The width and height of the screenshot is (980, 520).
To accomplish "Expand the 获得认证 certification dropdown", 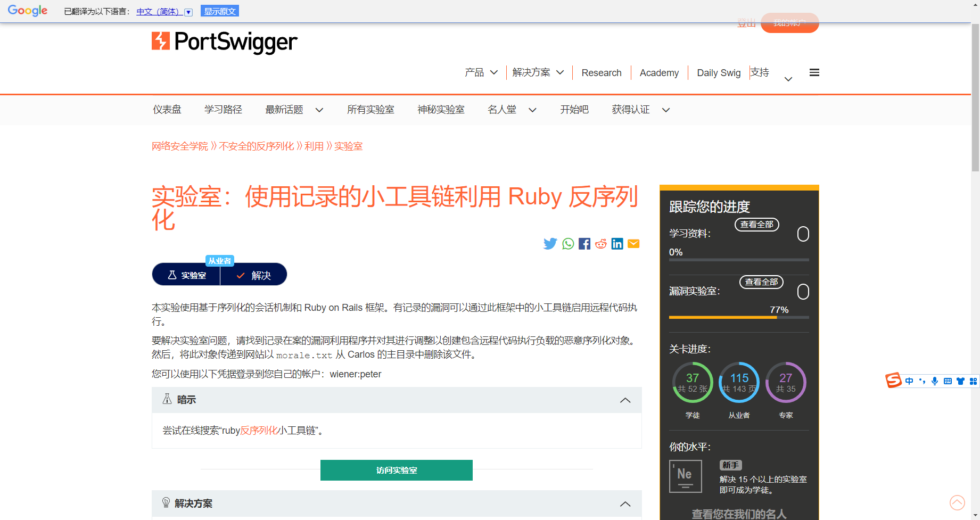I will point(666,110).
